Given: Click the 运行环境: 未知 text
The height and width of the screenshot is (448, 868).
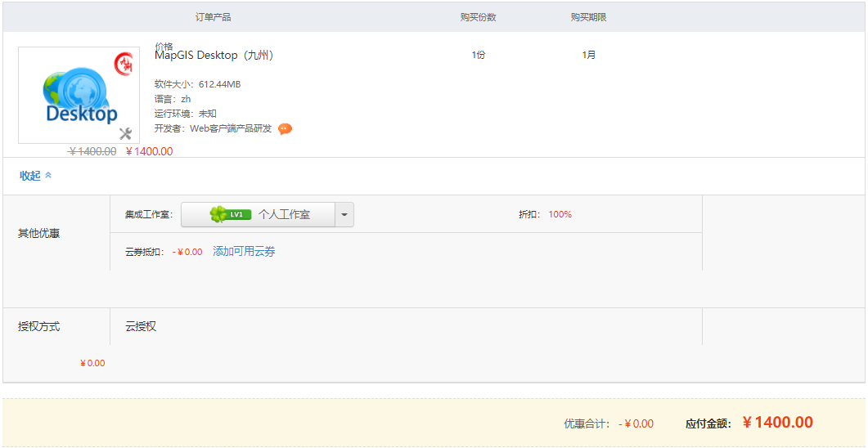Looking at the screenshot, I should click(186, 114).
